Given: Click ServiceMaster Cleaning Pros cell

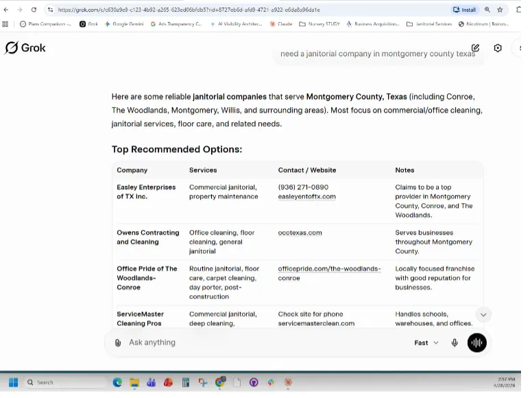Looking at the screenshot, I should pos(140,319).
